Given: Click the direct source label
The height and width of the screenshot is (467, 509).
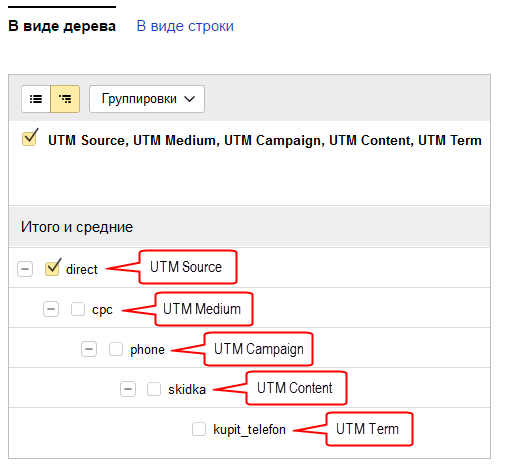Looking at the screenshot, I should click(x=82, y=269).
